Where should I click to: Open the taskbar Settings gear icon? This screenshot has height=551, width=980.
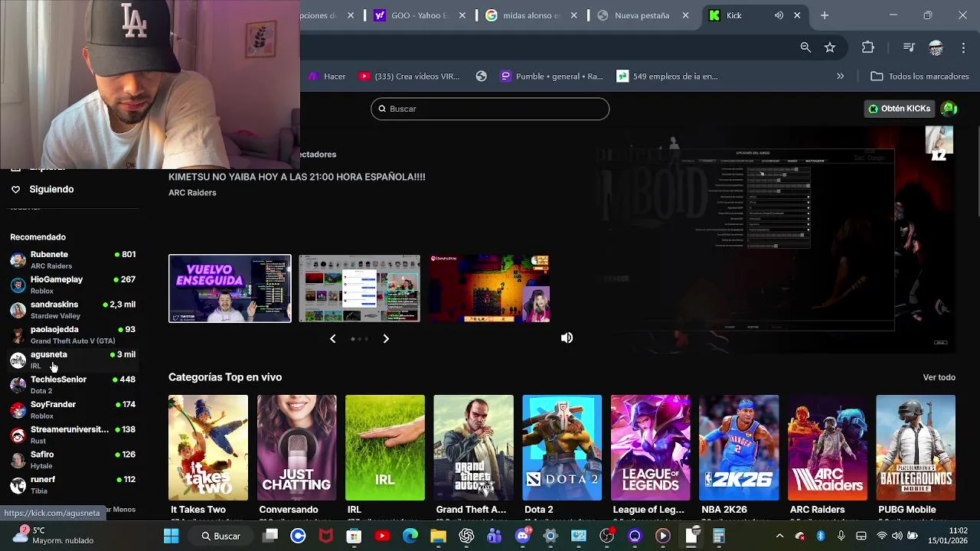(x=550, y=536)
